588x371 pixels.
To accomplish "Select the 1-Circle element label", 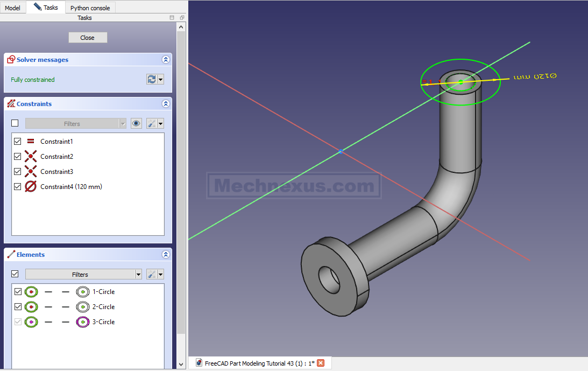I will coord(103,292).
